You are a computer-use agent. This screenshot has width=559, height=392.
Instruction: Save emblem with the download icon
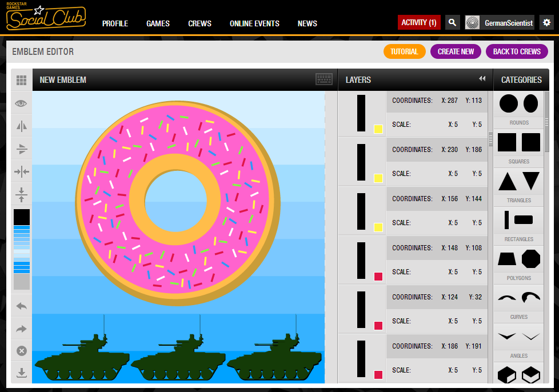pos(22,373)
